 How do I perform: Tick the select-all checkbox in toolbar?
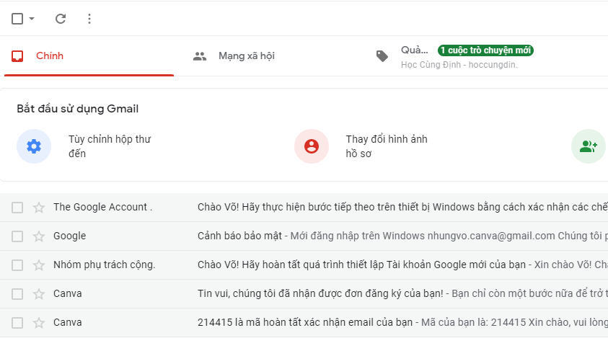(x=17, y=19)
